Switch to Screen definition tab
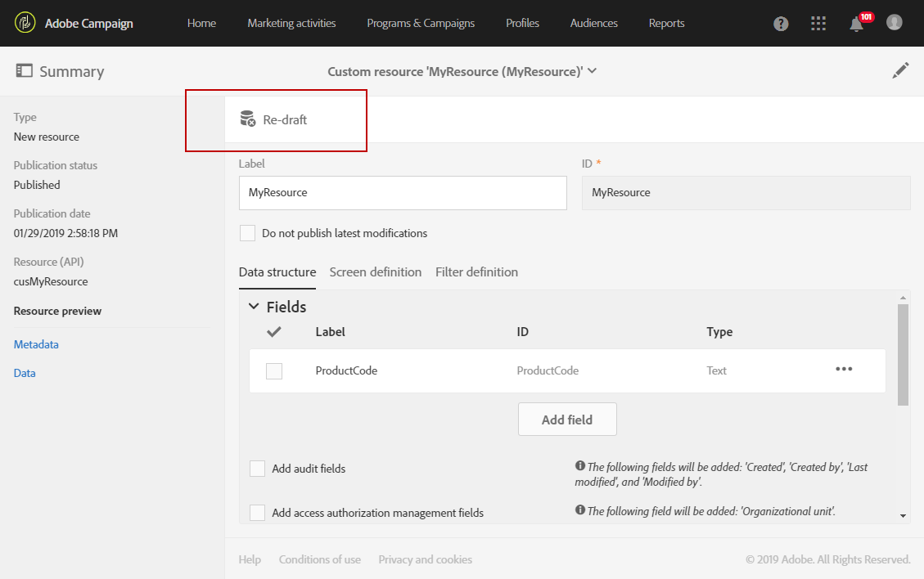Image resolution: width=924 pixels, height=579 pixels. 376,272
